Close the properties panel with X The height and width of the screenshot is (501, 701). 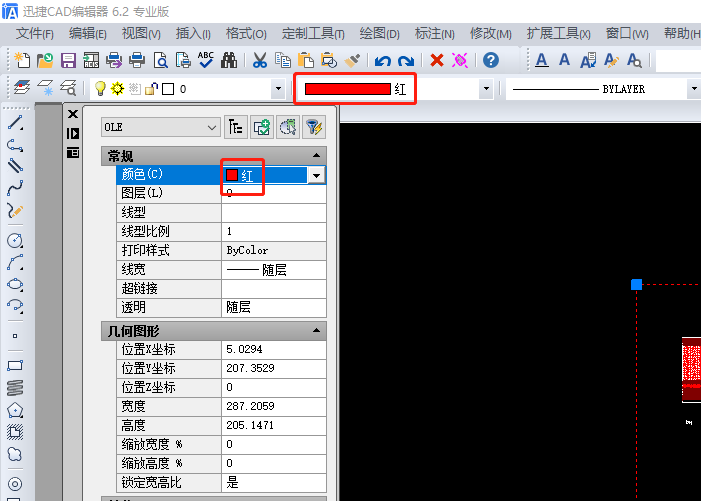point(72,114)
